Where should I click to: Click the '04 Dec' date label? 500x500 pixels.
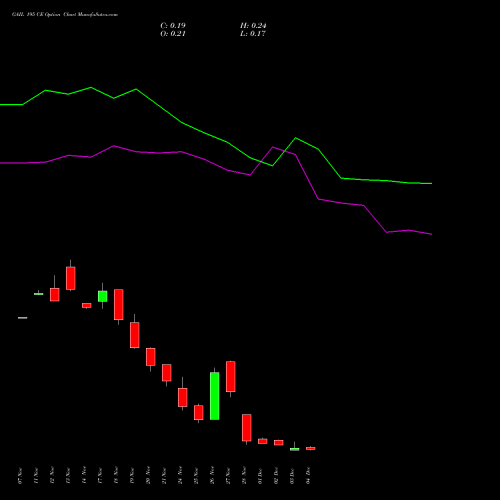pos(308,476)
